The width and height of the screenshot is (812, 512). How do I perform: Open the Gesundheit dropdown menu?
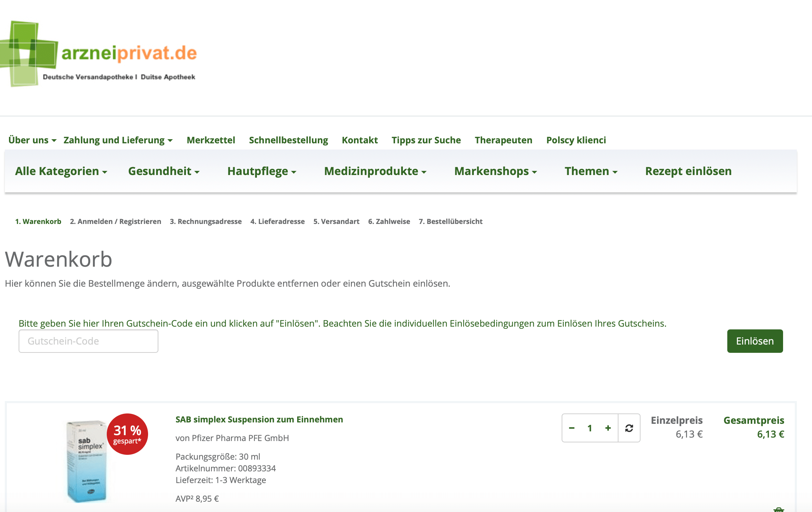point(164,171)
